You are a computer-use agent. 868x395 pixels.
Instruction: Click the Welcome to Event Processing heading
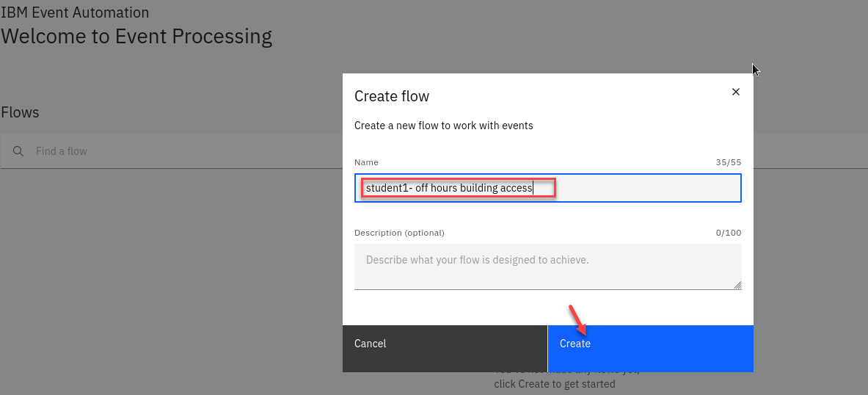[136, 36]
